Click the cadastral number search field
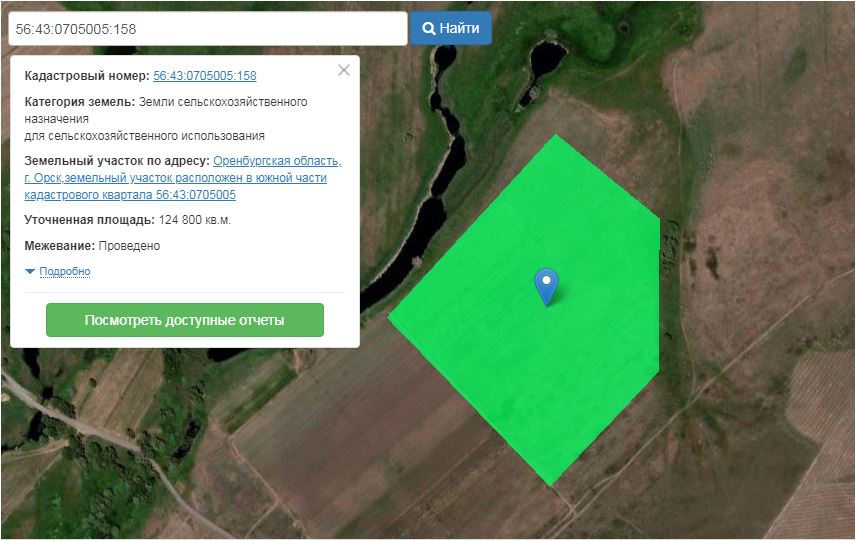Screen dimensions: 856x541 tap(207, 28)
